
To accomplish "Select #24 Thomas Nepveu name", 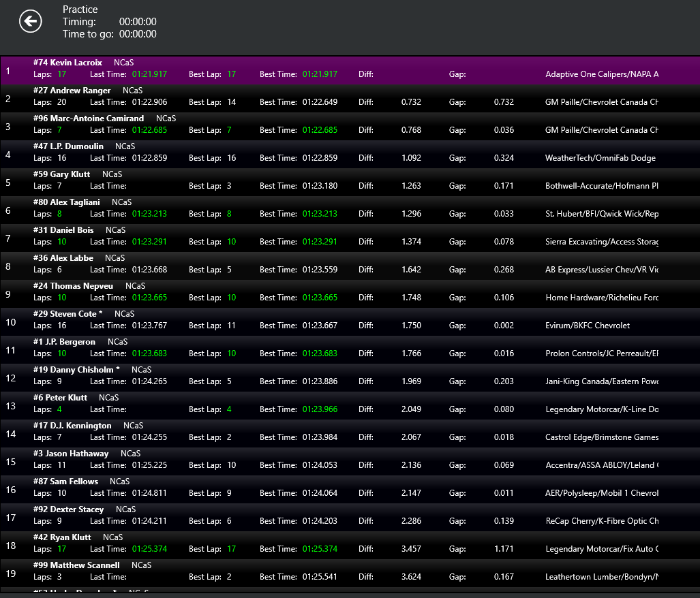I will point(73,286).
